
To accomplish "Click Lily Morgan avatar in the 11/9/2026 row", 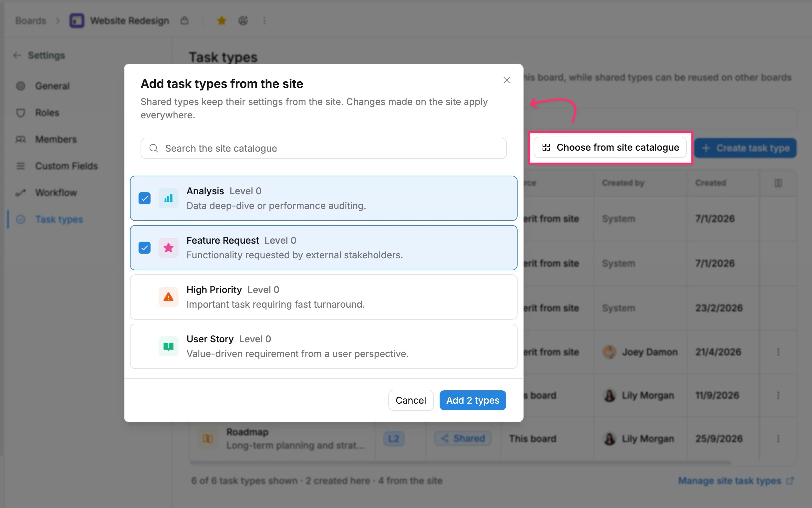I will 609,395.
